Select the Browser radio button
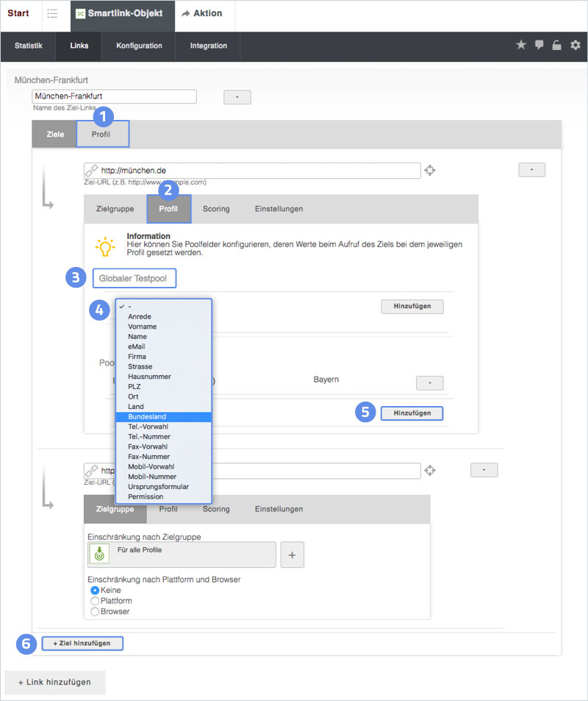 tap(94, 611)
